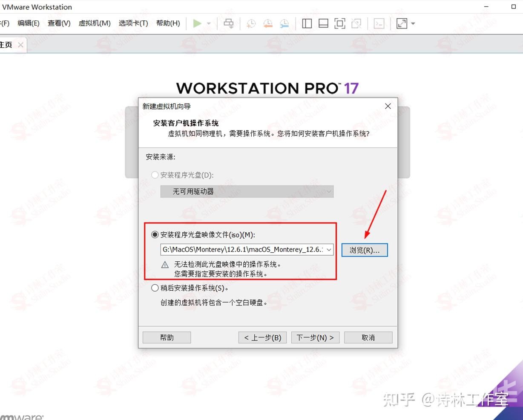Select the 安装程序光盘映像文件(iso) radio button
The width and height of the screenshot is (523, 420).
155,234
